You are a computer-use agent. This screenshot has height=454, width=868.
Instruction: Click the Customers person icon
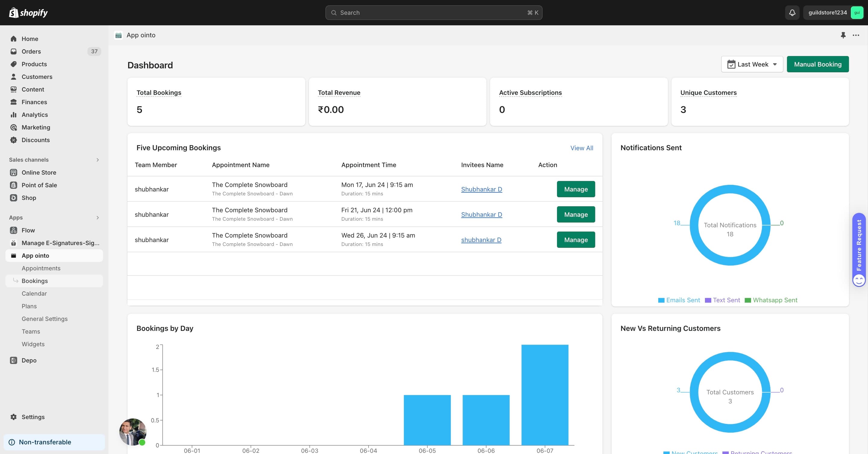14,77
